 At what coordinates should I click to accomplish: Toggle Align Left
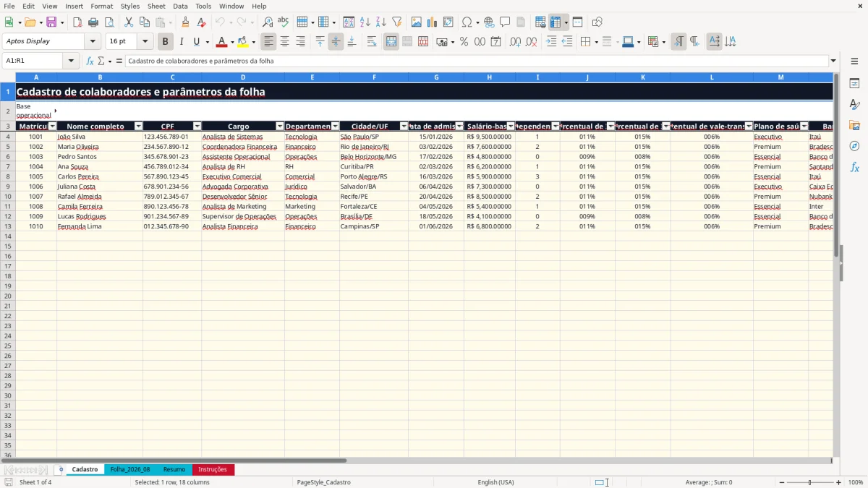coord(268,42)
